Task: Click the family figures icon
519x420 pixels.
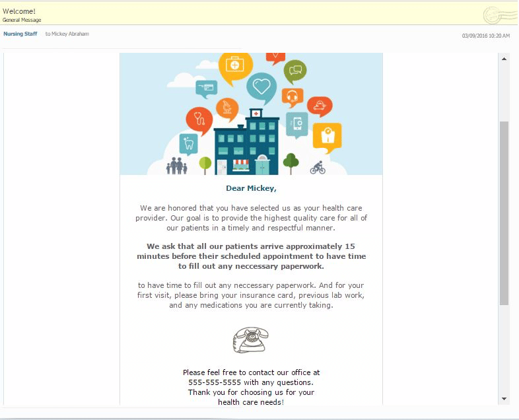Action: [x=176, y=166]
